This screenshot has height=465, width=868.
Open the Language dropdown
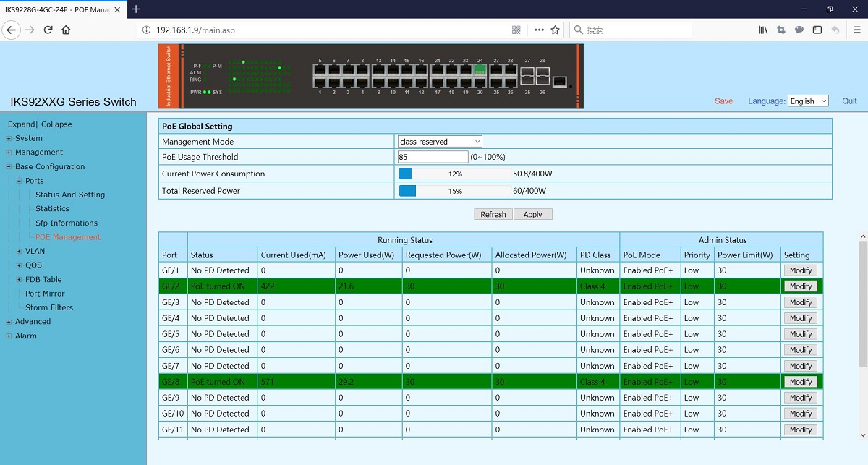[808, 101]
